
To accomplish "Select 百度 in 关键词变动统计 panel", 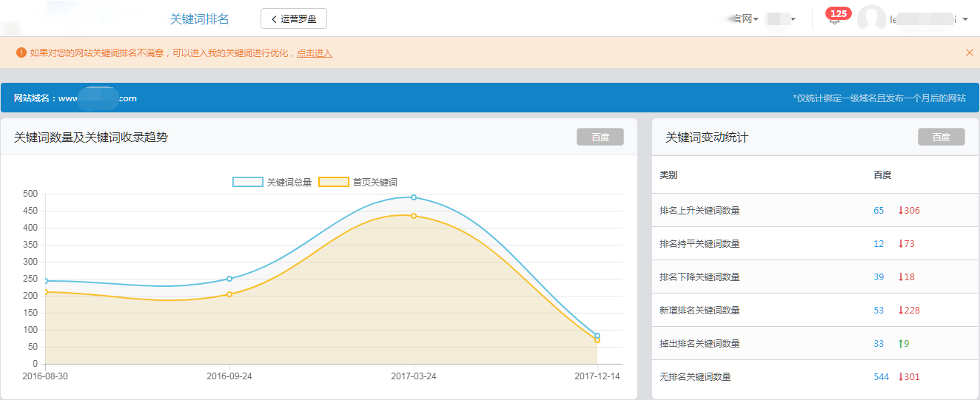I will (941, 137).
